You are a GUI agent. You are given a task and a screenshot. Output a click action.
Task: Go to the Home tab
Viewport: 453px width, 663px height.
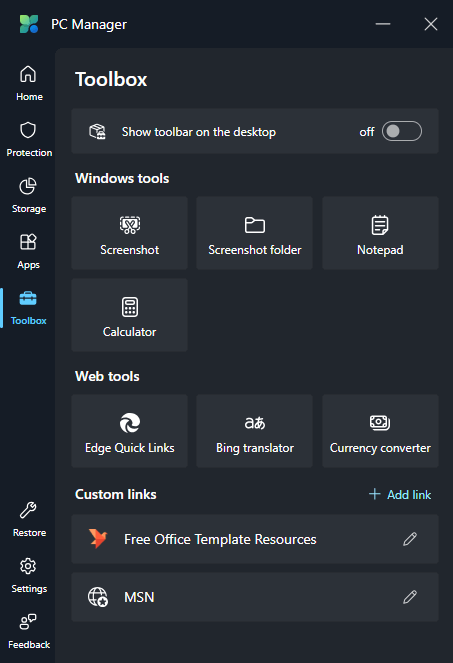[28, 83]
